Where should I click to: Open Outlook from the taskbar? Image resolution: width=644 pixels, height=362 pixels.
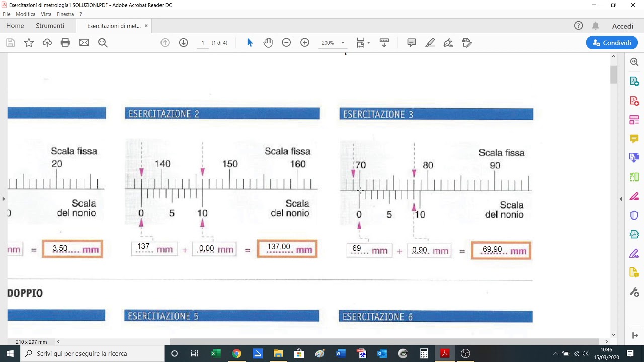(382, 353)
